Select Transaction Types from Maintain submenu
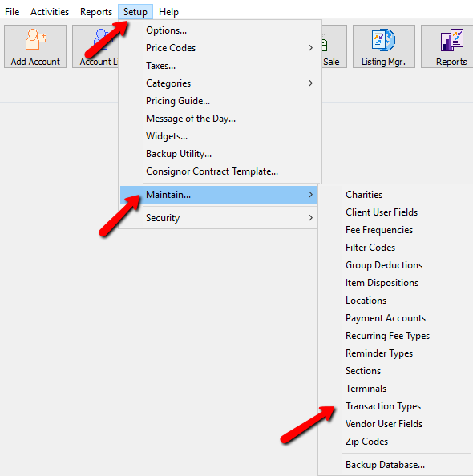The width and height of the screenshot is (473, 476). click(x=383, y=406)
